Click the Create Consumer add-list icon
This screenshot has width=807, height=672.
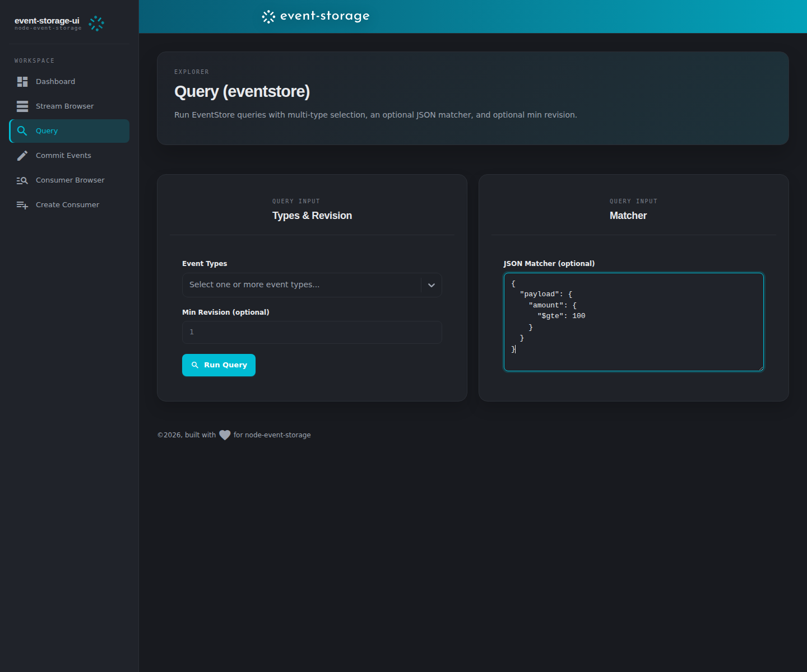coord(22,205)
